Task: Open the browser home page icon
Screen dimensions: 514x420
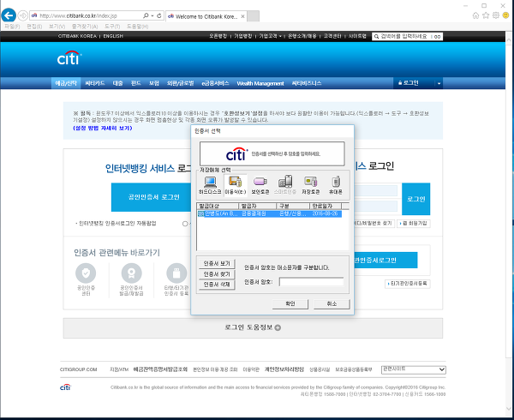Action: [476, 15]
